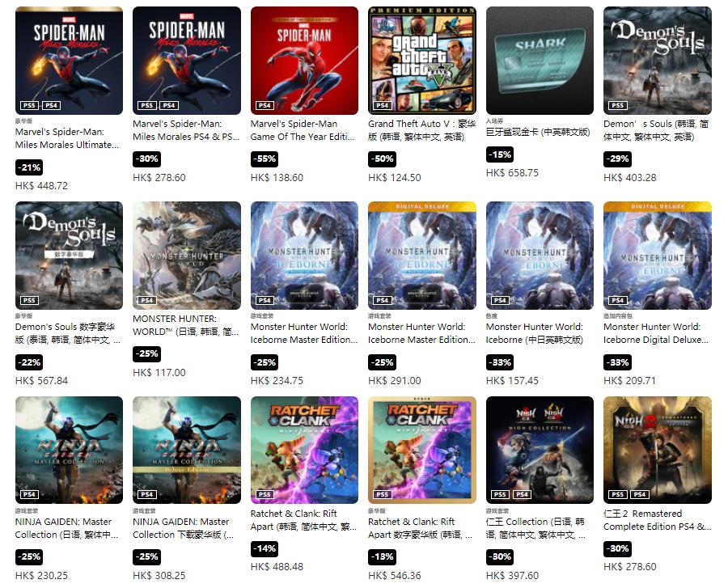
Task: Open the Demon's Souls PS5 cover with HK$ 403.28
Action: [658, 61]
